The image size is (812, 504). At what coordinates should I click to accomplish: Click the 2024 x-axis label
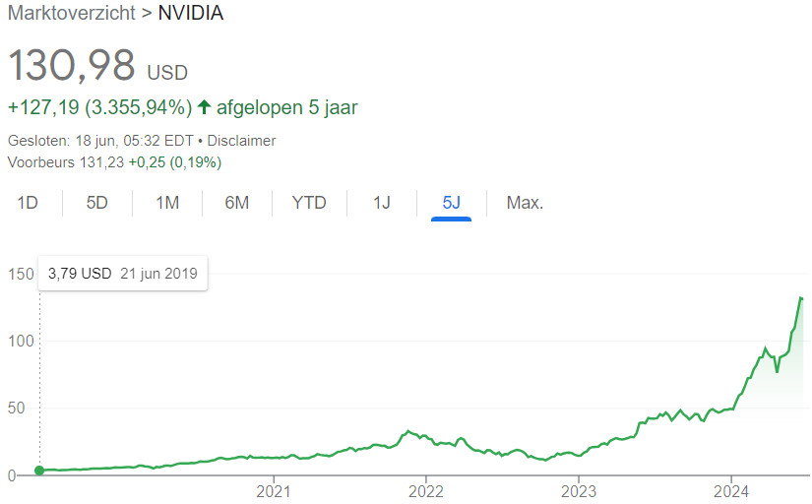pos(732,491)
